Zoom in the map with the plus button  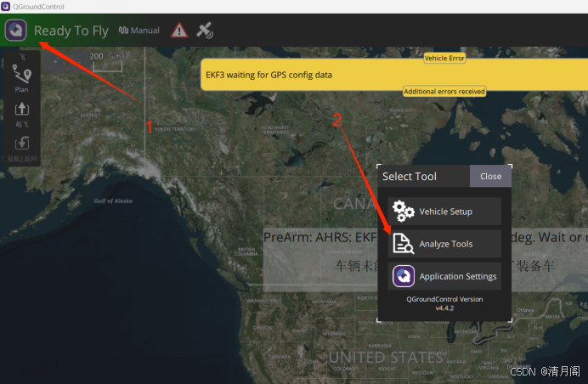point(55,62)
